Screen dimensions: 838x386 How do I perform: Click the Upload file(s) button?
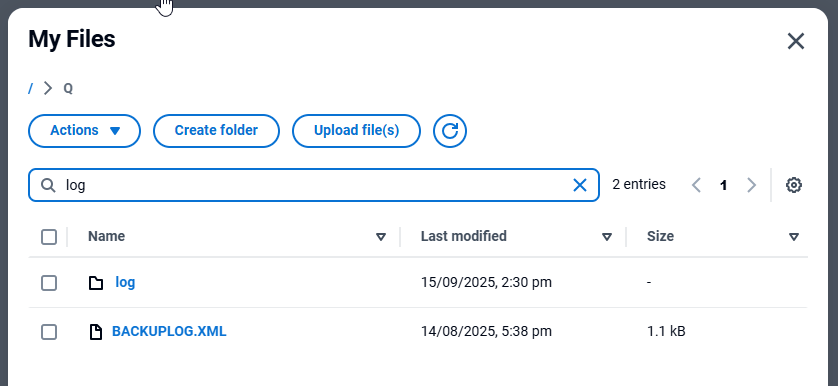(356, 130)
